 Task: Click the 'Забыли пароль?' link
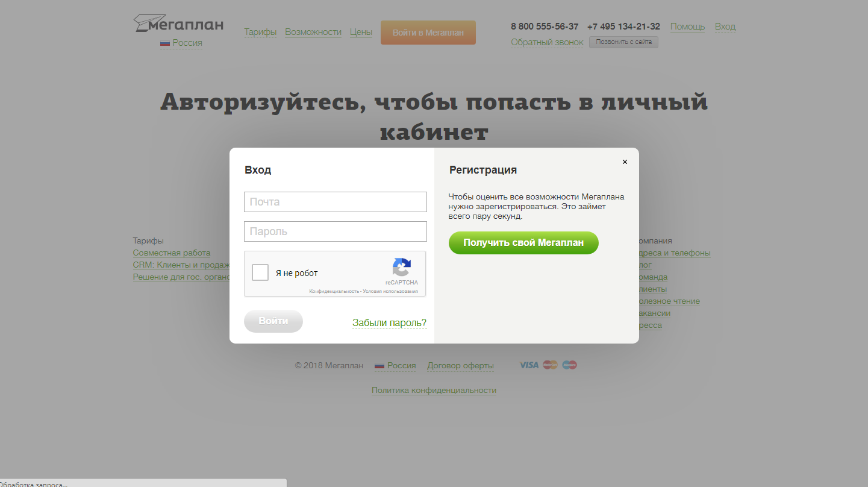click(x=389, y=323)
